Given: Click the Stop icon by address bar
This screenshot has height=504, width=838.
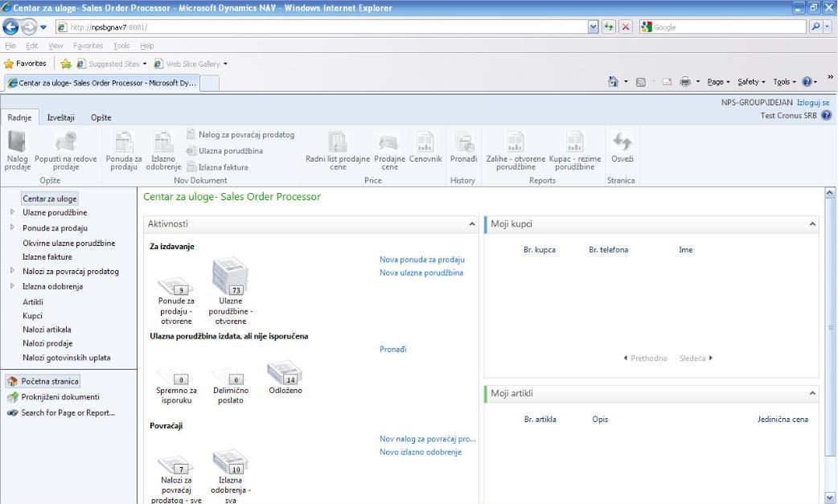Looking at the screenshot, I should tap(626, 27).
